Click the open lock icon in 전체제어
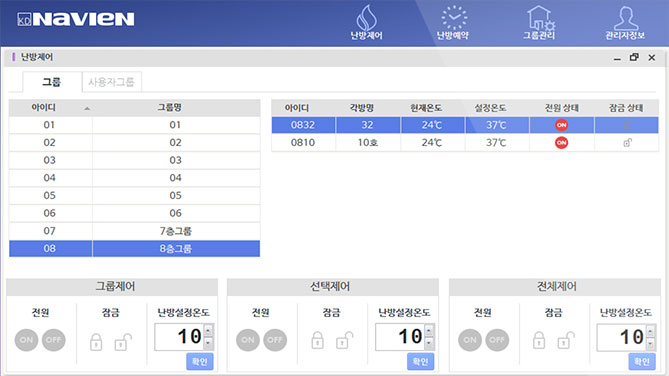669x376 pixels. pyautogui.click(x=566, y=341)
